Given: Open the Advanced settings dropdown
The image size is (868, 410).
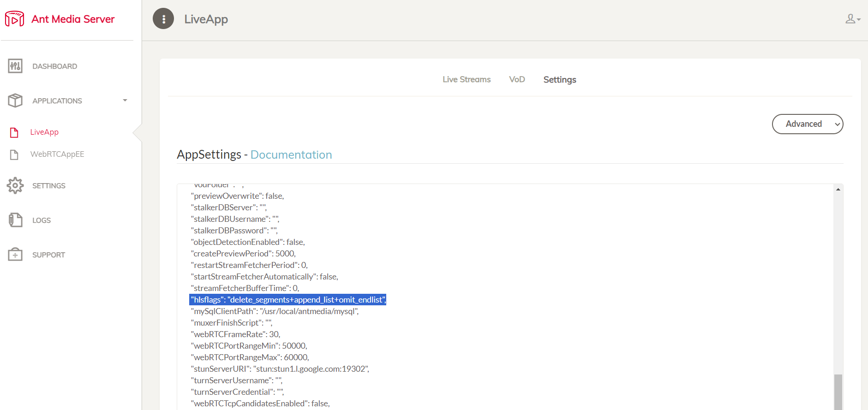Looking at the screenshot, I should 808,124.
